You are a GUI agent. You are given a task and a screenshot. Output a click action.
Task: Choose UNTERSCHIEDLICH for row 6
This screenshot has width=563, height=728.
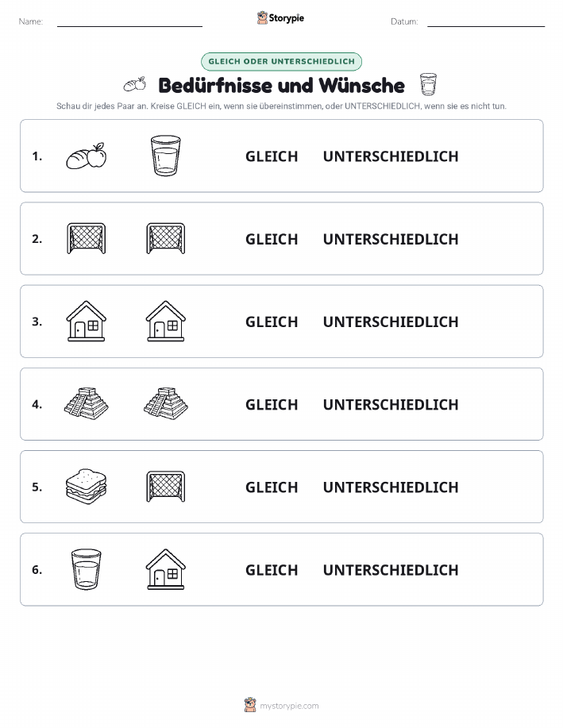click(391, 570)
